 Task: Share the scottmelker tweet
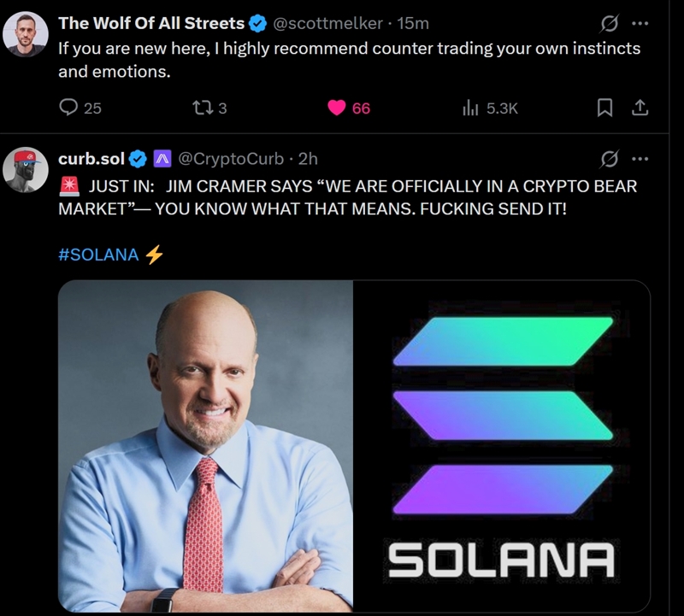[x=640, y=108]
